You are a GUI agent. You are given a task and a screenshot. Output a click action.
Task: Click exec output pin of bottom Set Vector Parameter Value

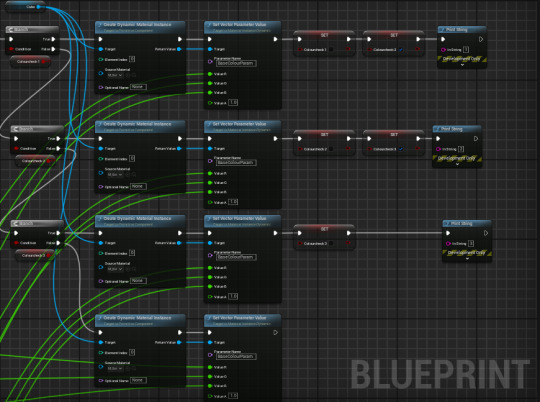point(275,332)
